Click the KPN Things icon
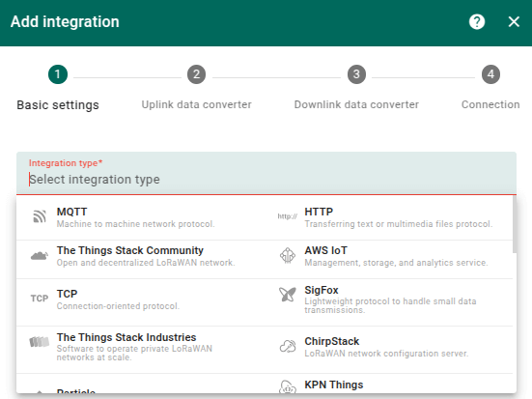 [288, 386]
